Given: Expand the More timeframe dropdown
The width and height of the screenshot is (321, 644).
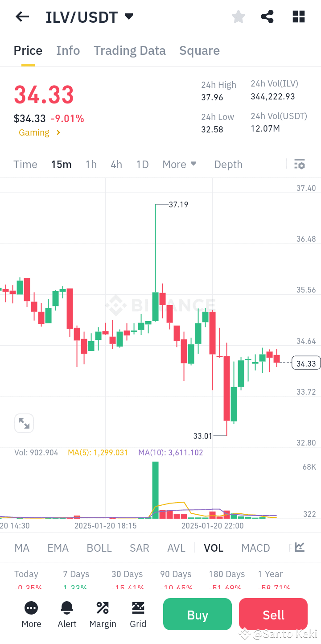Looking at the screenshot, I should tap(179, 164).
